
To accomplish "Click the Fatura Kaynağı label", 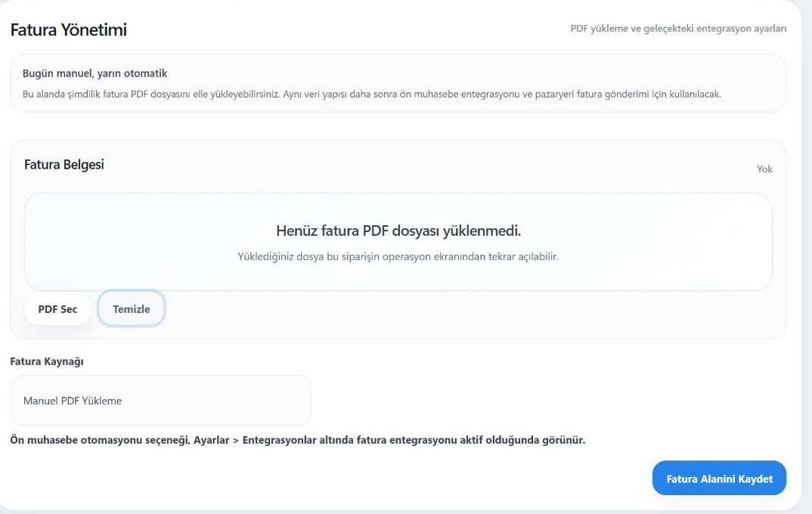I will 47,361.
